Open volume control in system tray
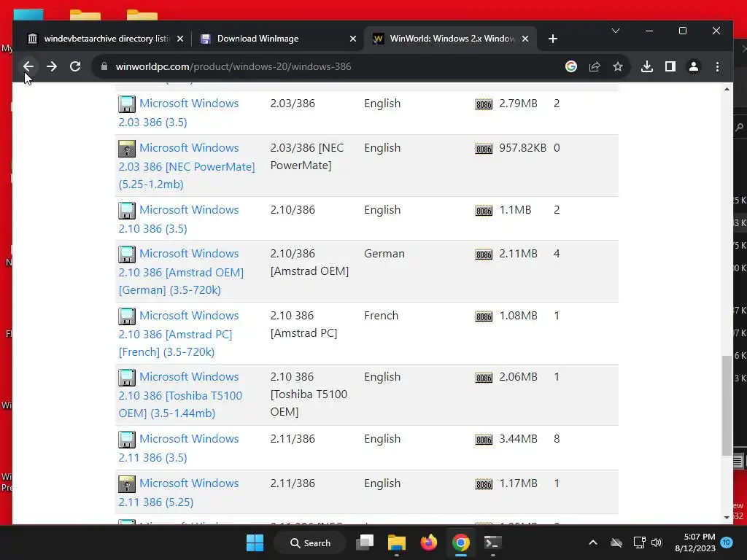Image resolution: width=747 pixels, height=560 pixels. tap(657, 542)
